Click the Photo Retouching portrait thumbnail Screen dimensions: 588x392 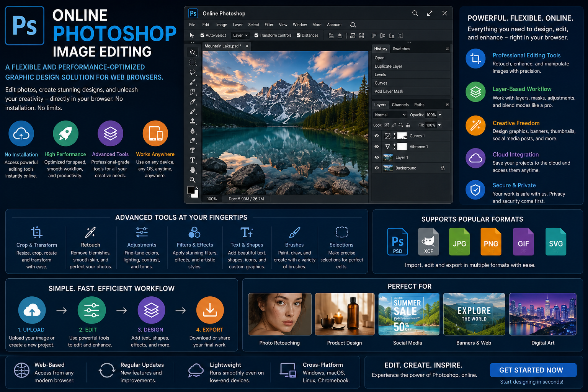(280, 314)
